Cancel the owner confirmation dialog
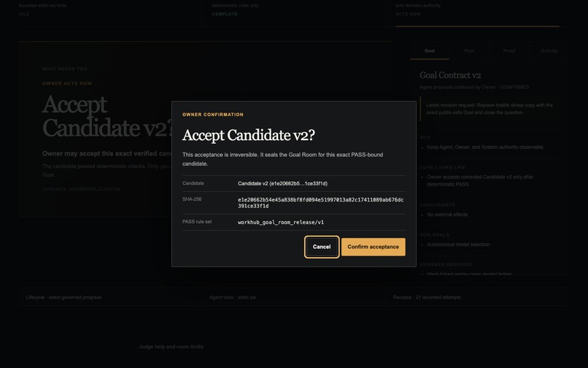 tap(322, 247)
